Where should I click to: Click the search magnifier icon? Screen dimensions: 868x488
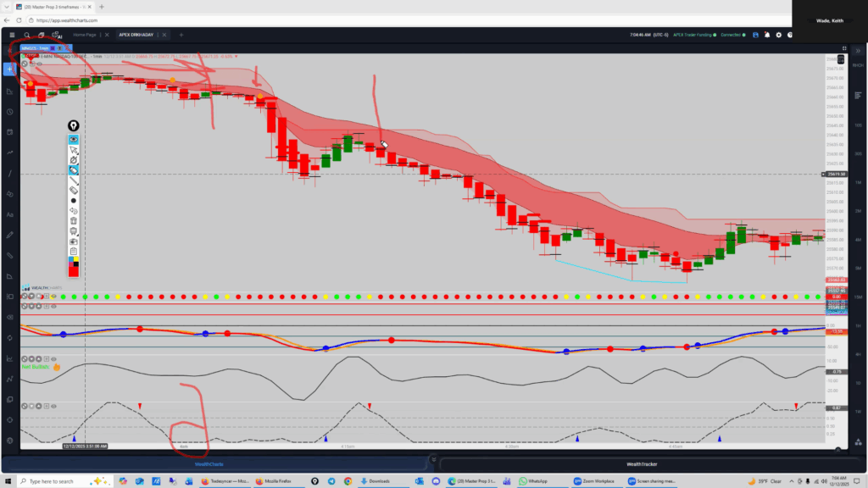pyautogui.click(x=27, y=35)
